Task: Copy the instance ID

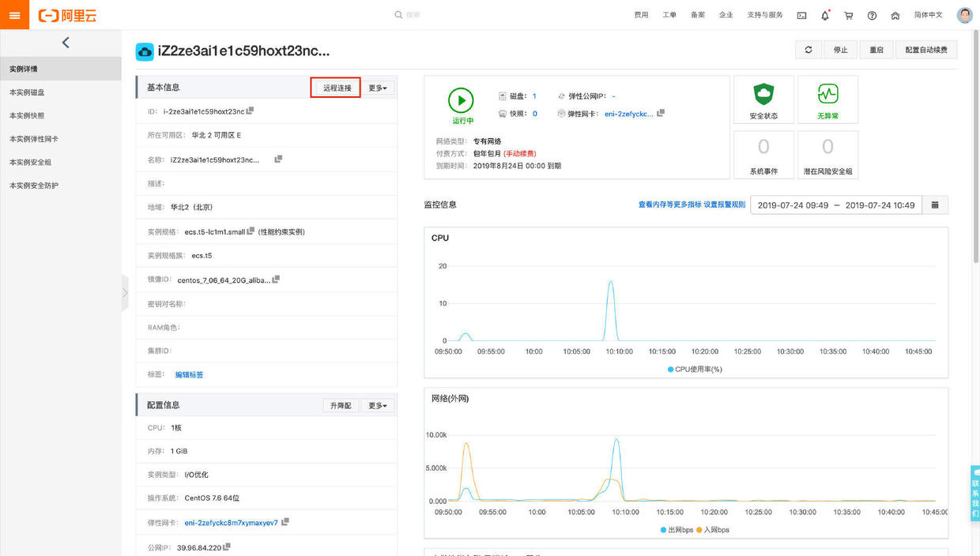Action: 250,111
